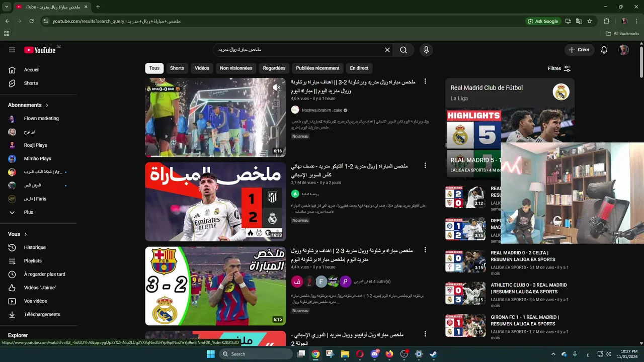644x362 pixels.
Task: Select the Regardées filter chip
Action: (x=274, y=68)
